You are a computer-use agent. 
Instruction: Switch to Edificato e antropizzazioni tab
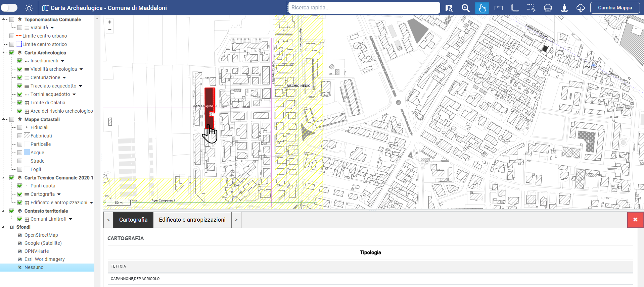tap(192, 220)
